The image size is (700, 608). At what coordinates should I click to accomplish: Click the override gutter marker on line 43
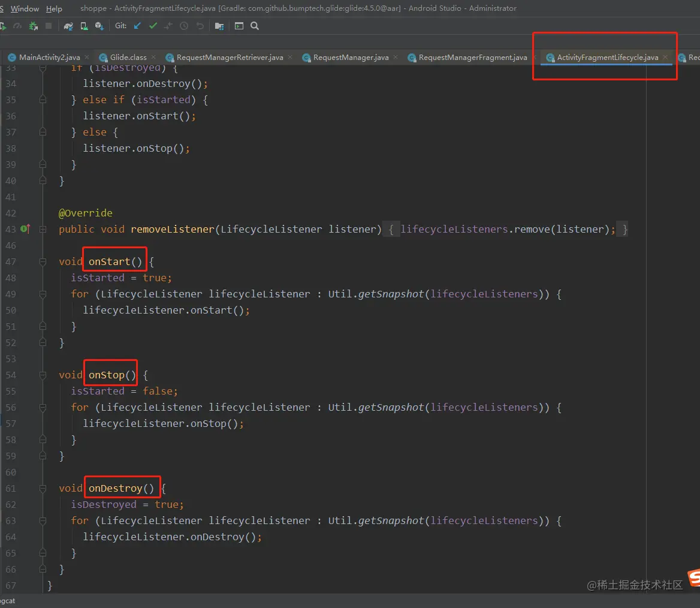(25, 229)
